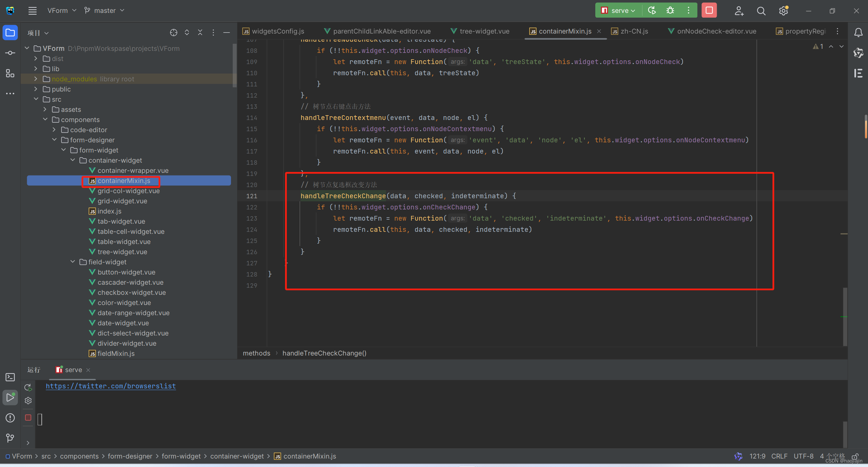Expand the node_modules folder

click(x=36, y=79)
